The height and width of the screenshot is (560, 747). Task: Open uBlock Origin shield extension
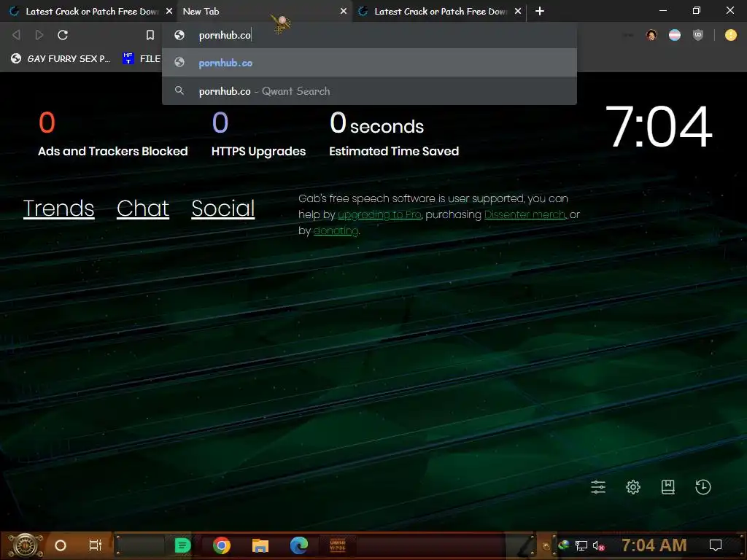pyautogui.click(x=698, y=35)
